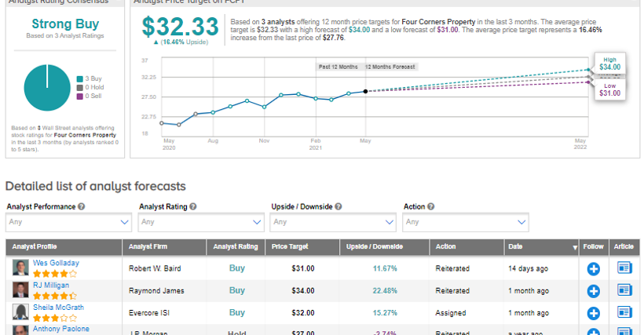Sort table by Date column arrow

[x=575, y=247]
